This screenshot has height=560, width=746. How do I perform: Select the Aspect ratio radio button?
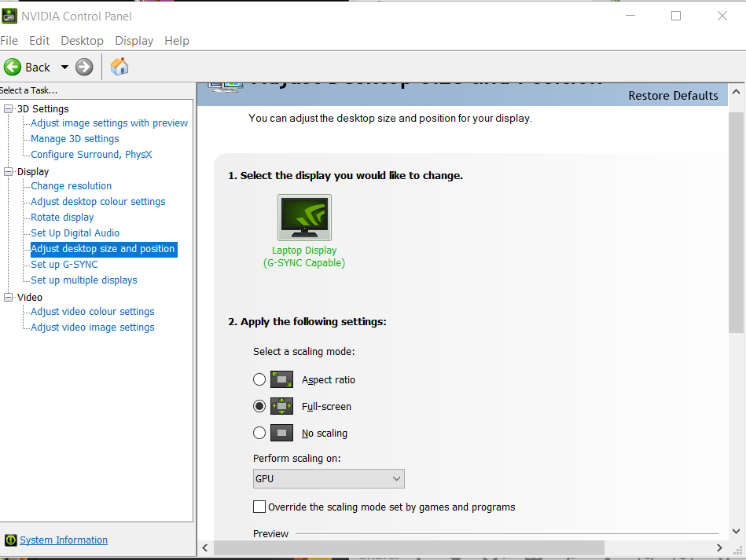click(259, 379)
